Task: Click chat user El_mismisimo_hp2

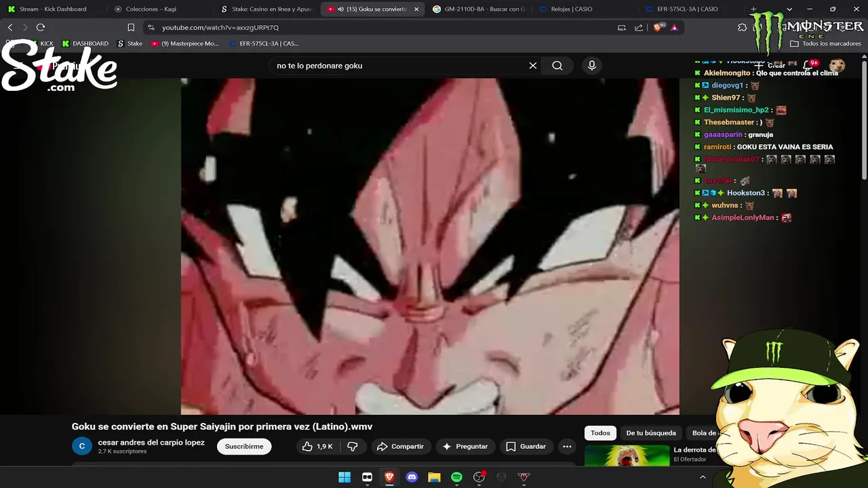Action: pyautogui.click(x=736, y=110)
